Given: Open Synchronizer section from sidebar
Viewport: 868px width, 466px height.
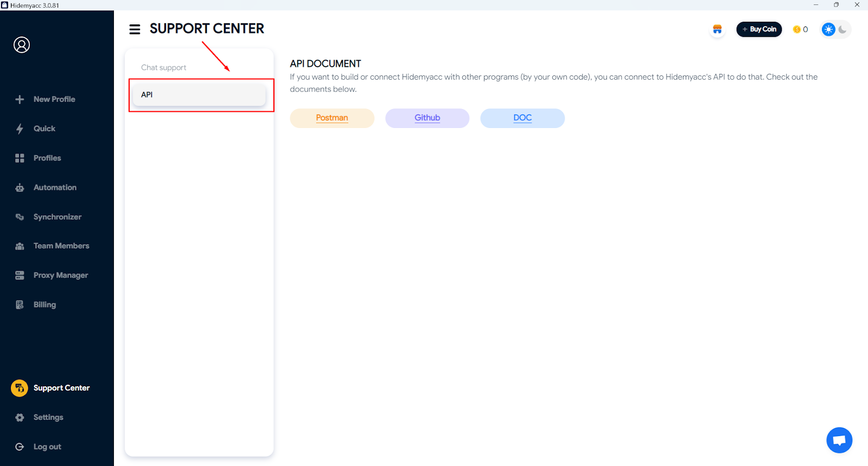Looking at the screenshot, I should point(58,217).
